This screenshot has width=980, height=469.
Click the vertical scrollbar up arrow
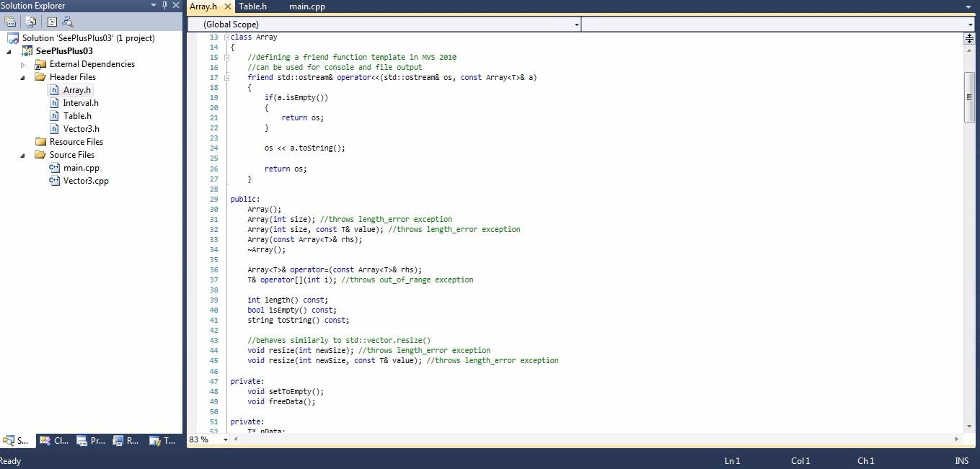(x=969, y=49)
